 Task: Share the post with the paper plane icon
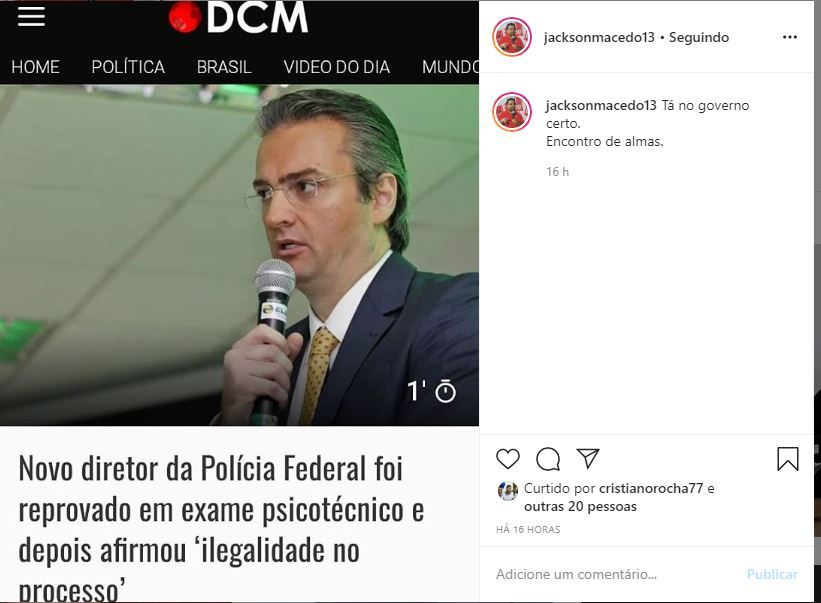[x=587, y=458]
